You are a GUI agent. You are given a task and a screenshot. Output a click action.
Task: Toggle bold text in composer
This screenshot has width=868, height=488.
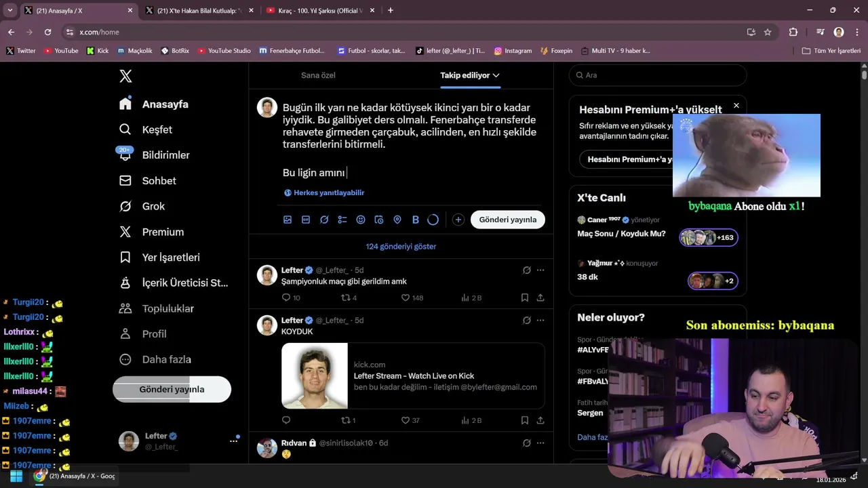coord(416,220)
